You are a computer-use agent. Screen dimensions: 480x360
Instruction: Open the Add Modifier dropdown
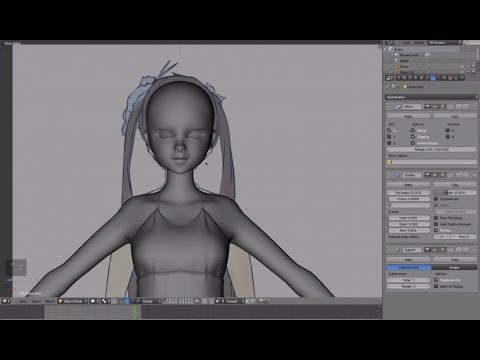(432, 97)
